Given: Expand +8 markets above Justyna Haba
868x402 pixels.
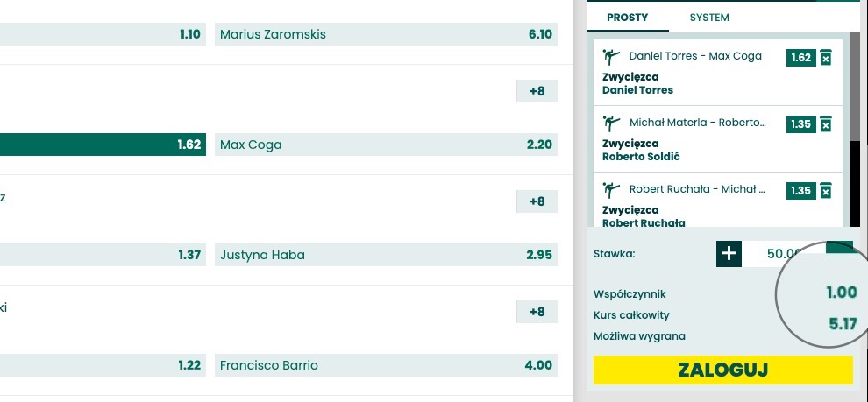Looking at the screenshot, I should pyautogui.click(x=537, y=201).
